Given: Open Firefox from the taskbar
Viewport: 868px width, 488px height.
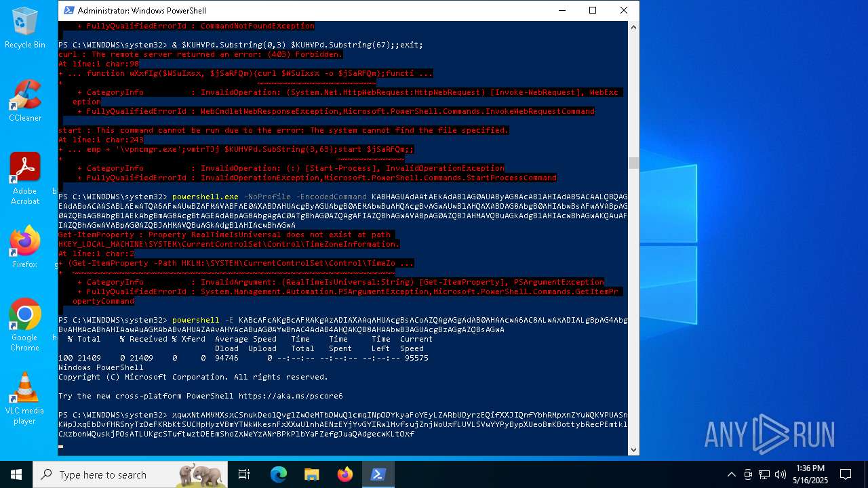Looking at the screenshot, I should click(345, 474).
